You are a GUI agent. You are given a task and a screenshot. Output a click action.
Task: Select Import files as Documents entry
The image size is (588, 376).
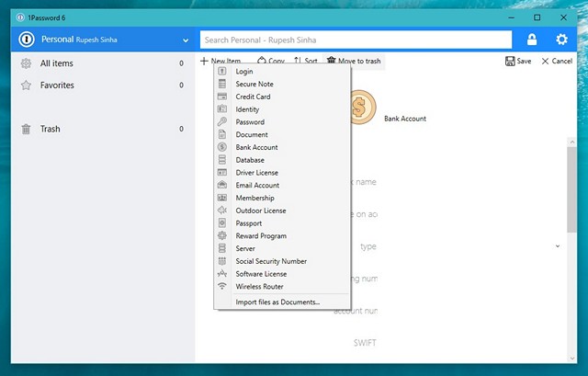coord(277,302)
